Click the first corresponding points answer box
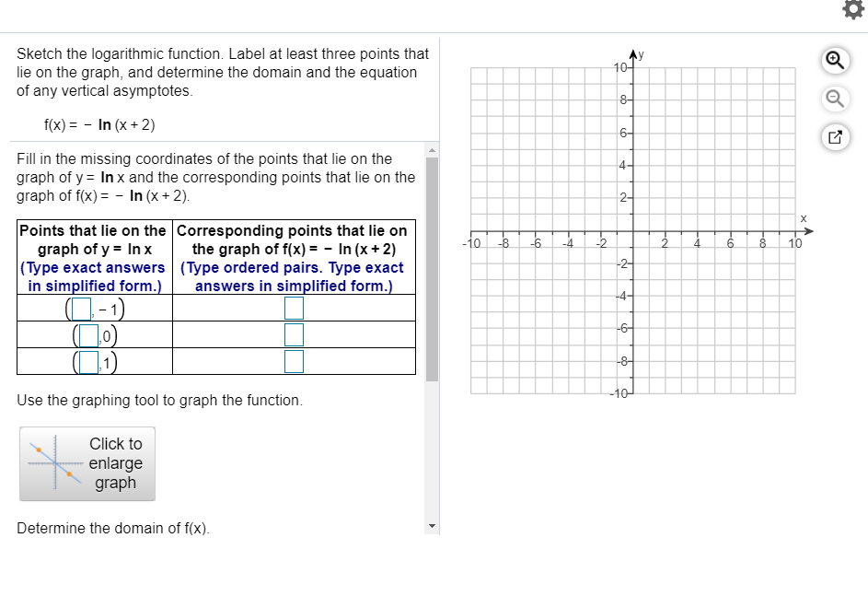Screen dimensions: 868x596 295,306
